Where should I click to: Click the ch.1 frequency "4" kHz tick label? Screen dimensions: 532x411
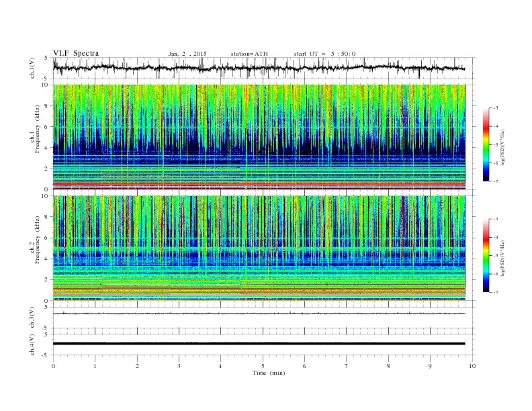point(46,148)
